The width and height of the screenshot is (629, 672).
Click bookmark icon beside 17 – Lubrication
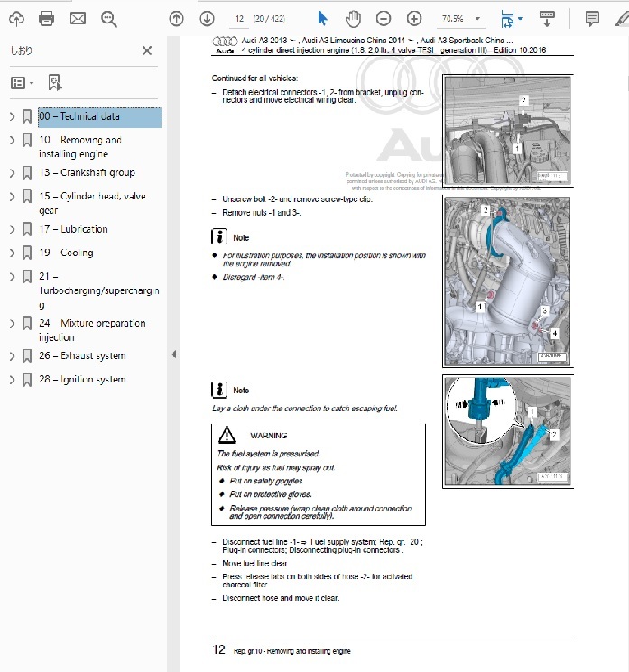(x=27, y=229)
